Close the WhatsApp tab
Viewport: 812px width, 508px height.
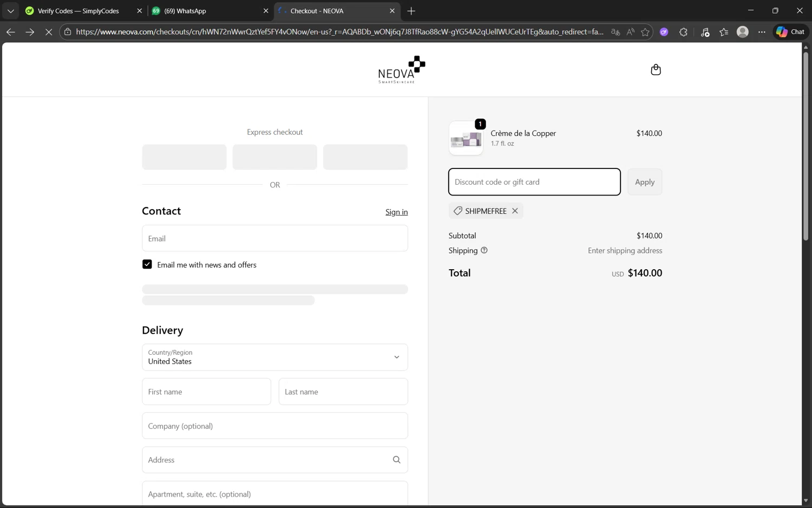click(x=265, y=11)
